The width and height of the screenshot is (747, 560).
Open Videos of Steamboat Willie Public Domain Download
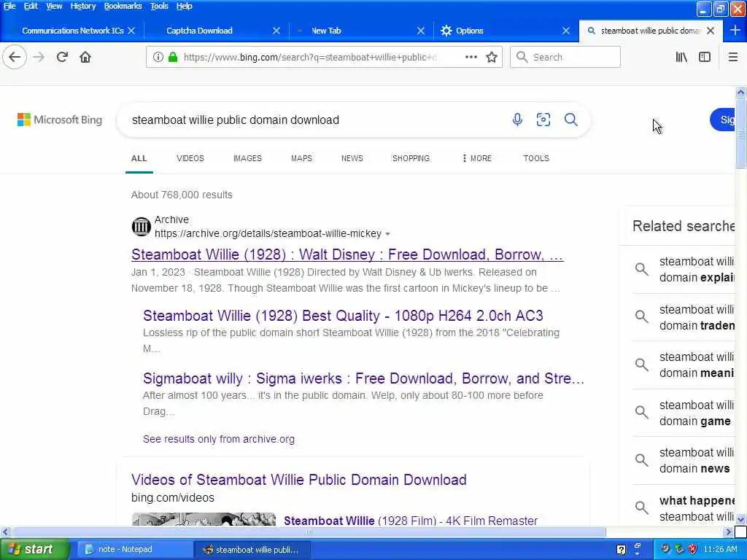298,480
